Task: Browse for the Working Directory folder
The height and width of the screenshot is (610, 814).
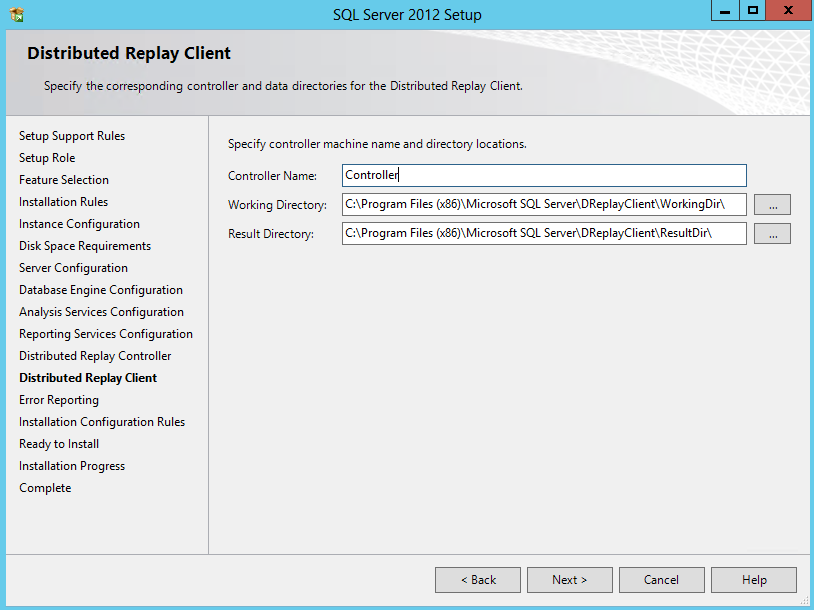Action: point(772,205)
